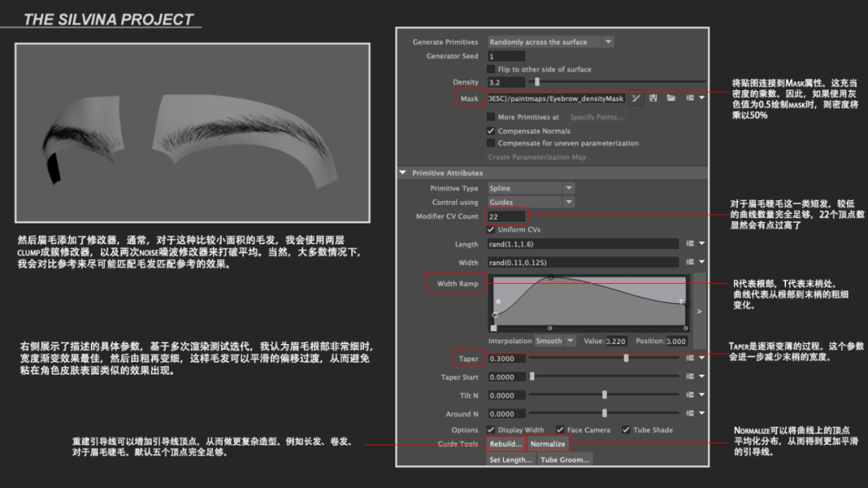Open the Mask file browser folder icon
Screen dimensions: 868x488
[671, 98]
